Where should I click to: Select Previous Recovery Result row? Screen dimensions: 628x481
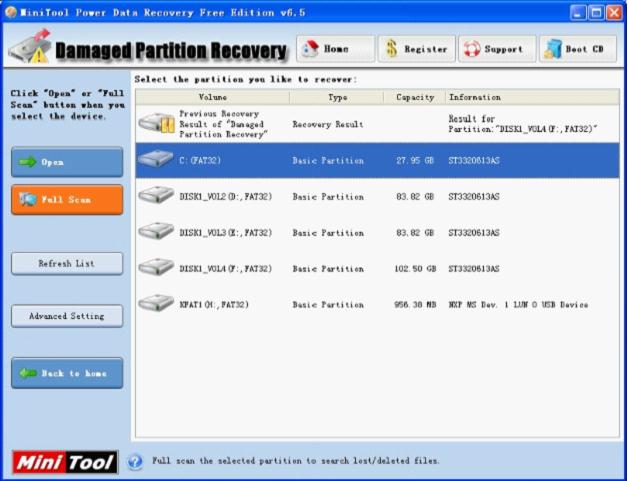(377, 124)
